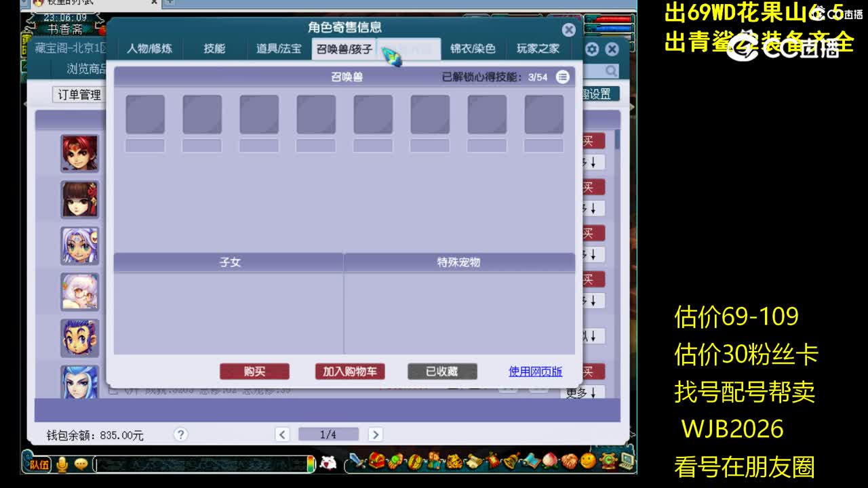Select the 召唤兽/孩子 tab

[344, 49]
